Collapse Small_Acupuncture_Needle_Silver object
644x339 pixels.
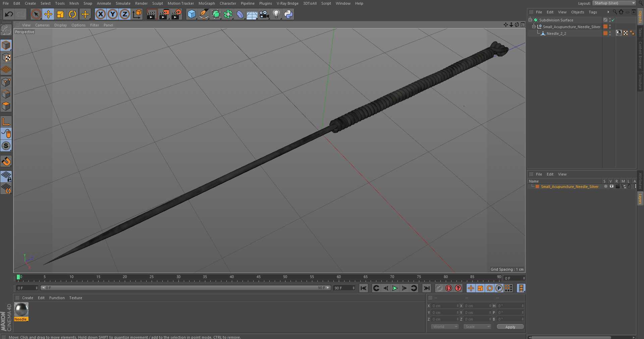pos(534,27)
